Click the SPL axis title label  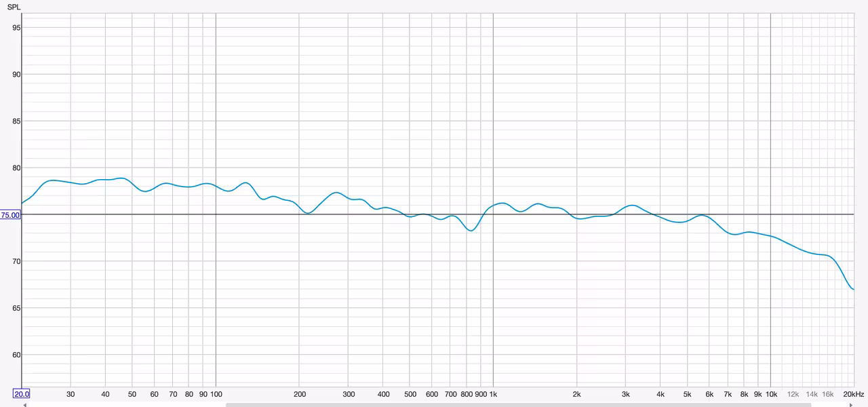[x=14, y=7]
